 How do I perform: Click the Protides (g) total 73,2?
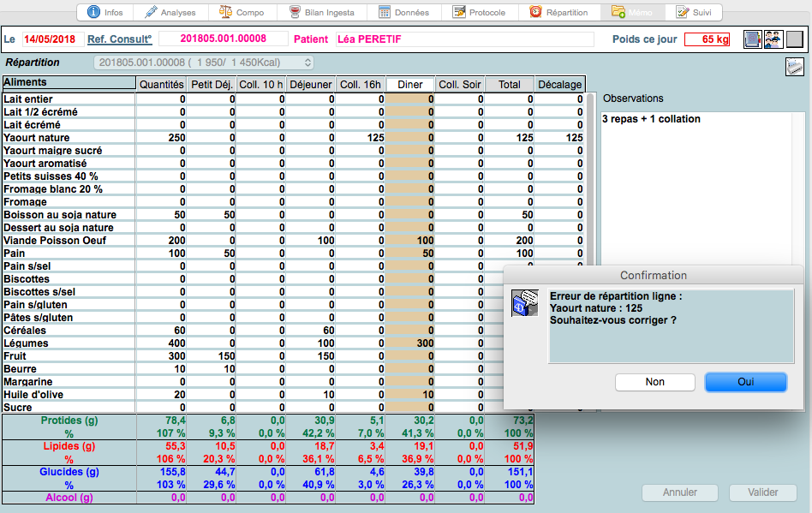[523, 421]
